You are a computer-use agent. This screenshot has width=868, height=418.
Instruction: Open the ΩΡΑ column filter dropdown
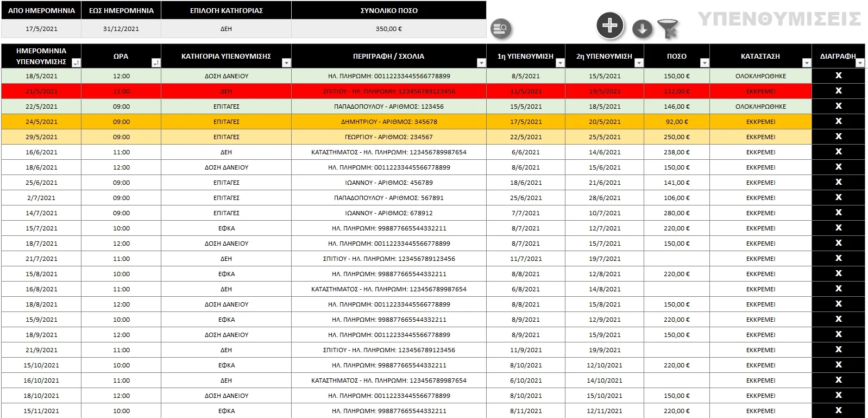(x=156, y=63)
